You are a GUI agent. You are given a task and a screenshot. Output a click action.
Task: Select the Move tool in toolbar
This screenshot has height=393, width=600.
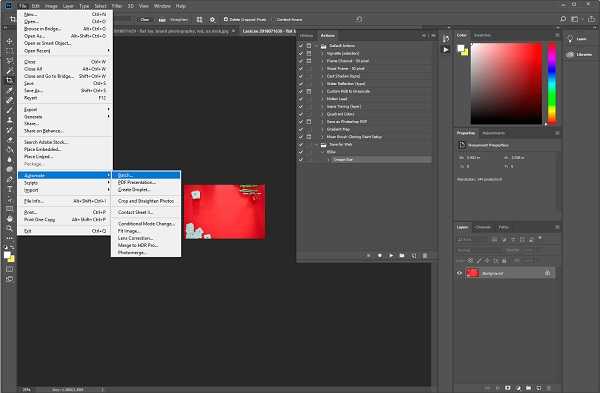(x=10, y=41)
